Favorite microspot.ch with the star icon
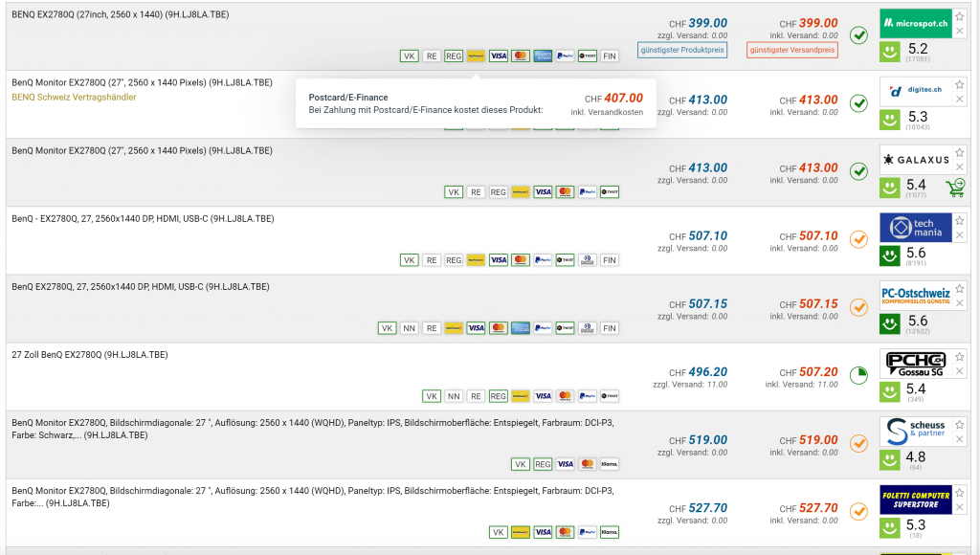This screenshot has width=980, height=555. [960, 17]
